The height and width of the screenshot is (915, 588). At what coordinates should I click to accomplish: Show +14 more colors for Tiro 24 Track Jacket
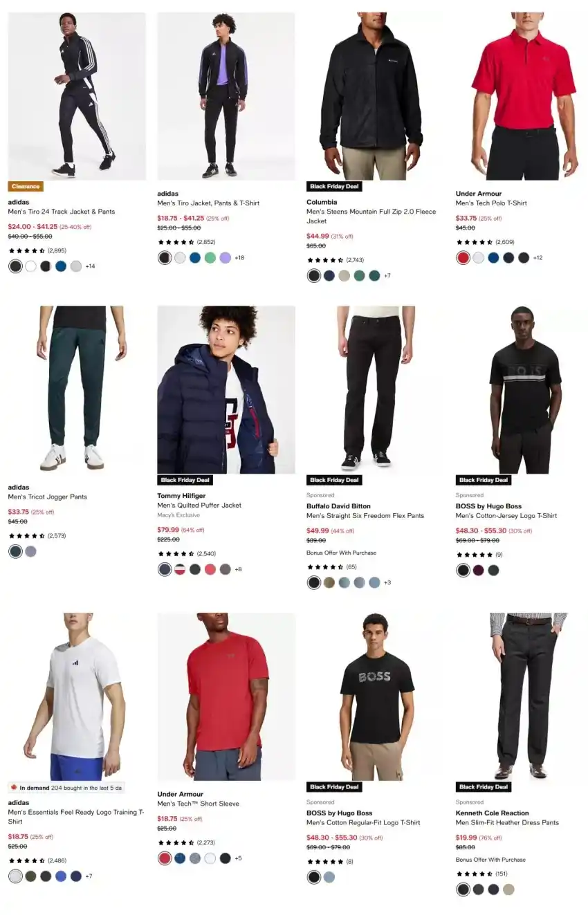coord(90,266)
